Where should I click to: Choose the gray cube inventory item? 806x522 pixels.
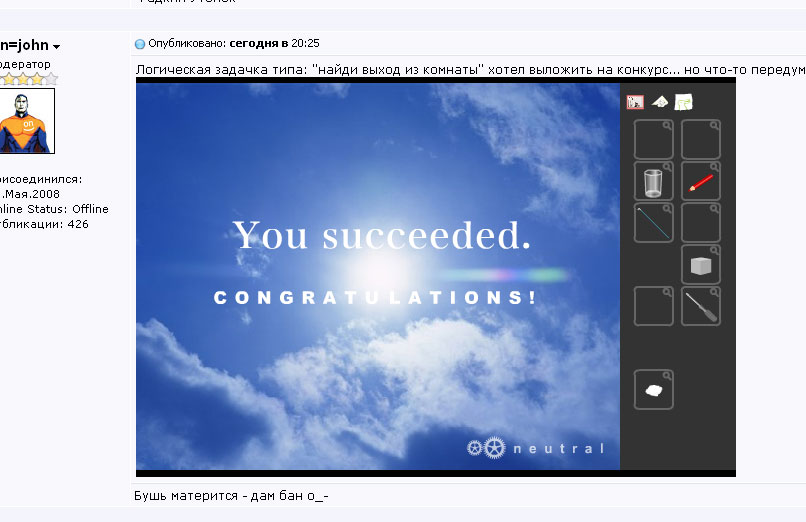tap(701, 266)
